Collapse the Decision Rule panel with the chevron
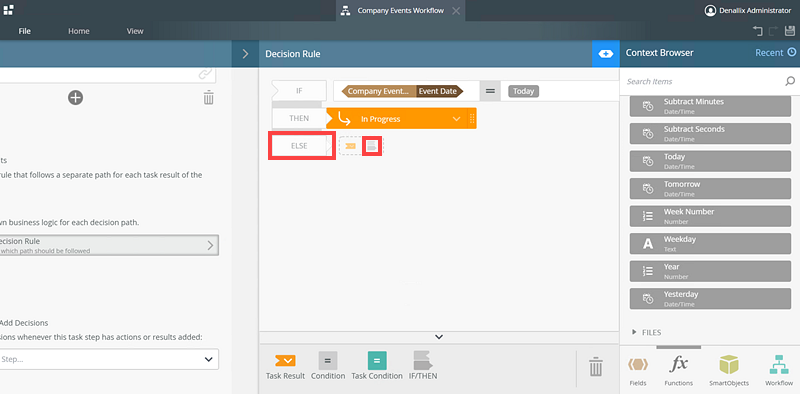 coord(245,54)
